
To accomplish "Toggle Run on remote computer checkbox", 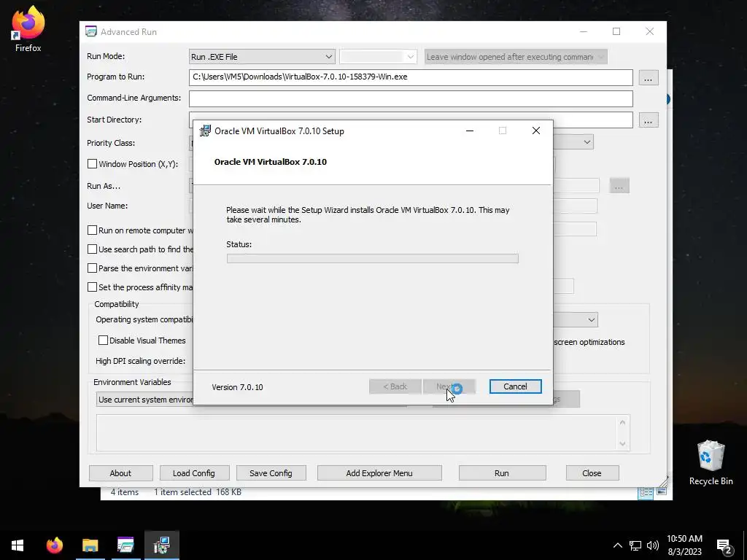I will [x=93, y=230].
